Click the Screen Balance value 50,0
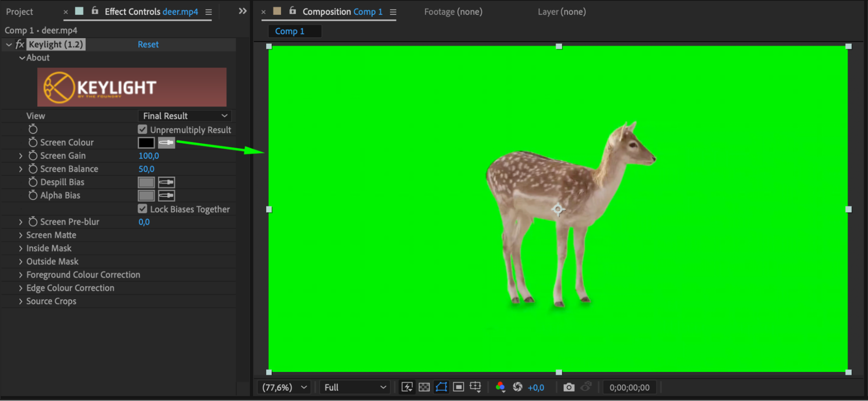Viewport: 868px width, 401px height. click(x=146, y=169)
